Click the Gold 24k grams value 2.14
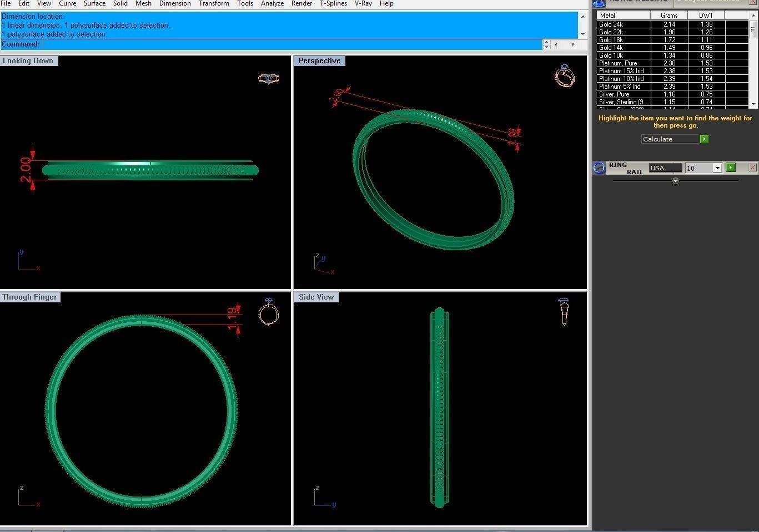The height and width of the screenshot is (532, 759). 669,24
